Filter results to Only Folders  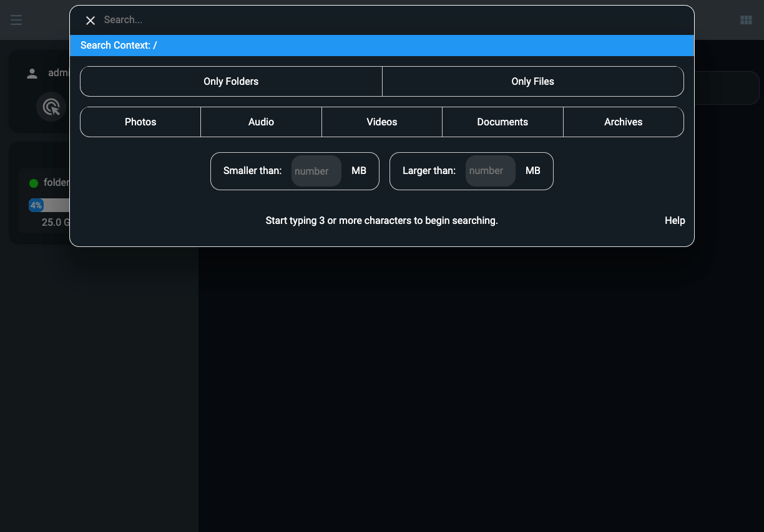(x=231, y=82)
